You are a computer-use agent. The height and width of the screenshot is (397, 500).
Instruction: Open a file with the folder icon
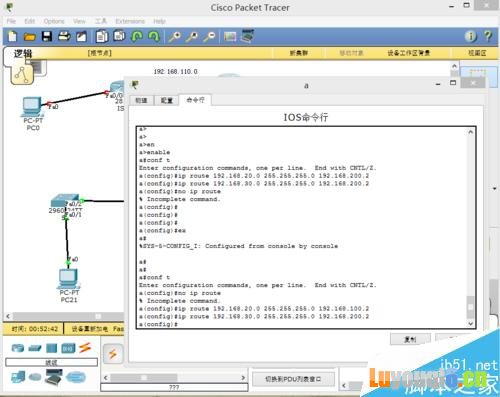[x=30, y=36]
